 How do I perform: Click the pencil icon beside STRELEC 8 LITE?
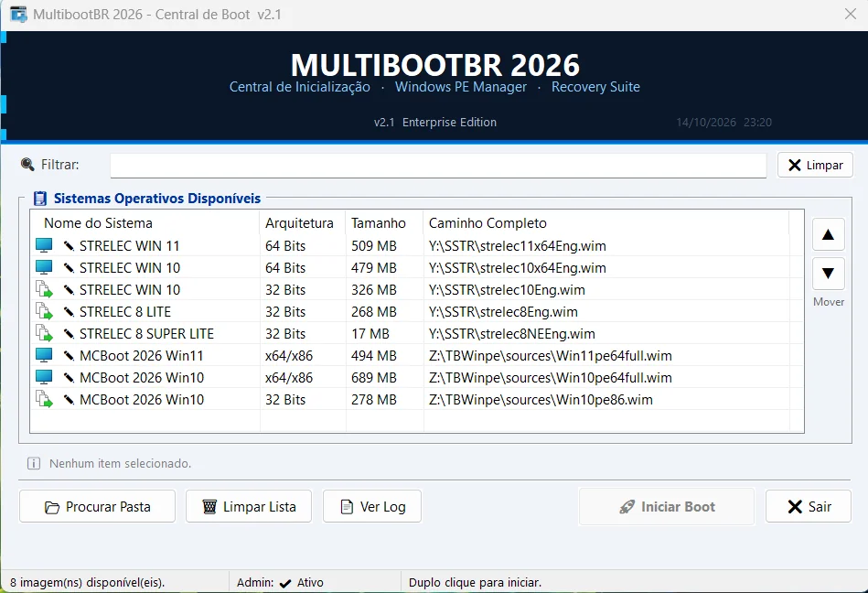(69, 312)
